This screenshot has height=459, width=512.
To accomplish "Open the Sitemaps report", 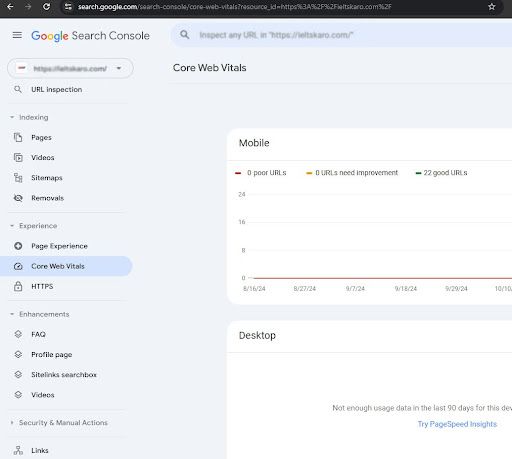I will [47, 178].
